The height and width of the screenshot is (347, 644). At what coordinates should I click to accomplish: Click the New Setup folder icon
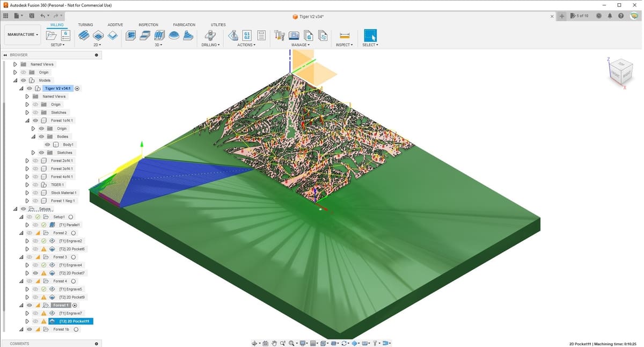(51, 35)
